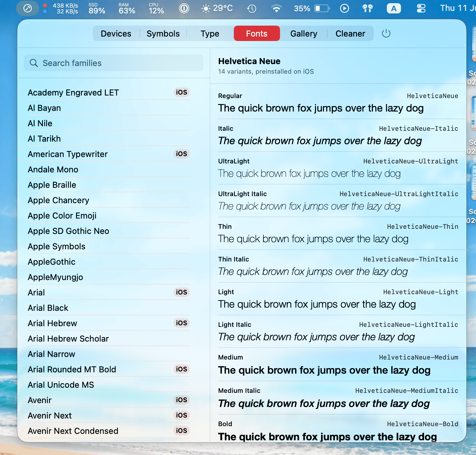The image size is (476, 455).
Task: Select Arial Hebrew Scholar family
Action: pos(109,339)
